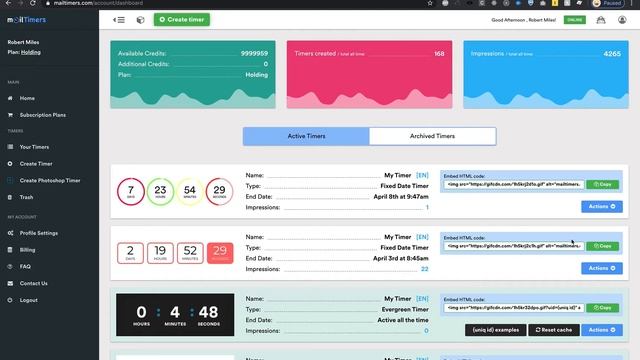Click the Impressions blue card

point(546,74)
